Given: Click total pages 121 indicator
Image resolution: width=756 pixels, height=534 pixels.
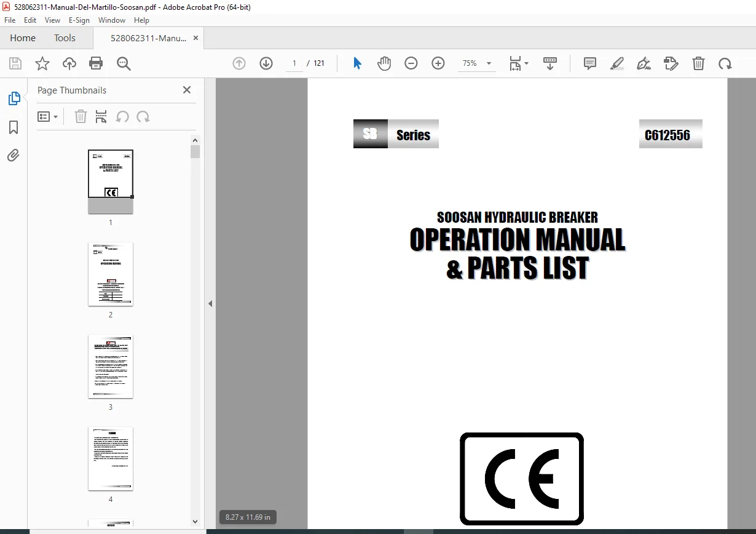Looking at the screenshot, I should (x=319, y=63).
